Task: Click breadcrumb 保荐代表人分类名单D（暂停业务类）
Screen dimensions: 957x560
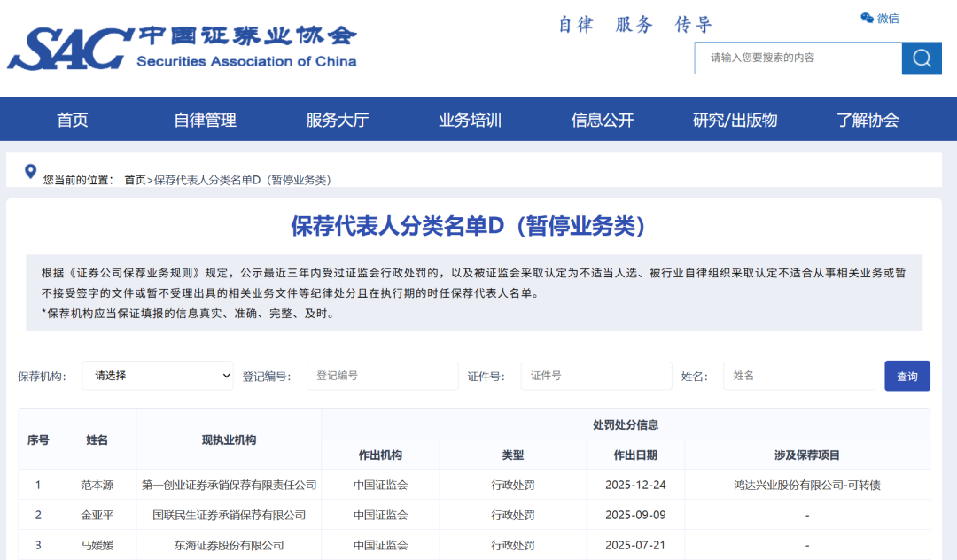Action: [242, 180]
